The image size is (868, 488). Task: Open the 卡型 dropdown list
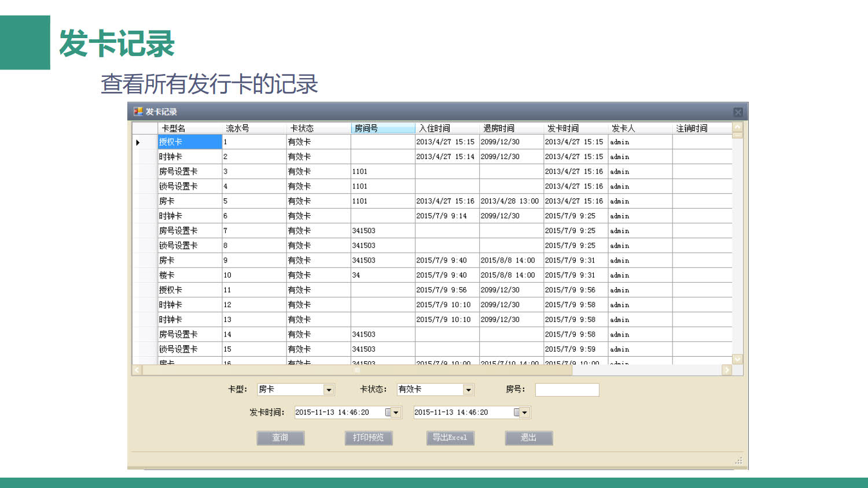tap(329, 390)
